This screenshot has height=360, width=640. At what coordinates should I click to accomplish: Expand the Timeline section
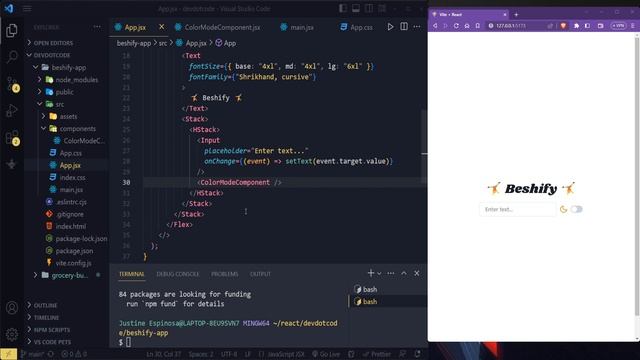coord(46,318)
